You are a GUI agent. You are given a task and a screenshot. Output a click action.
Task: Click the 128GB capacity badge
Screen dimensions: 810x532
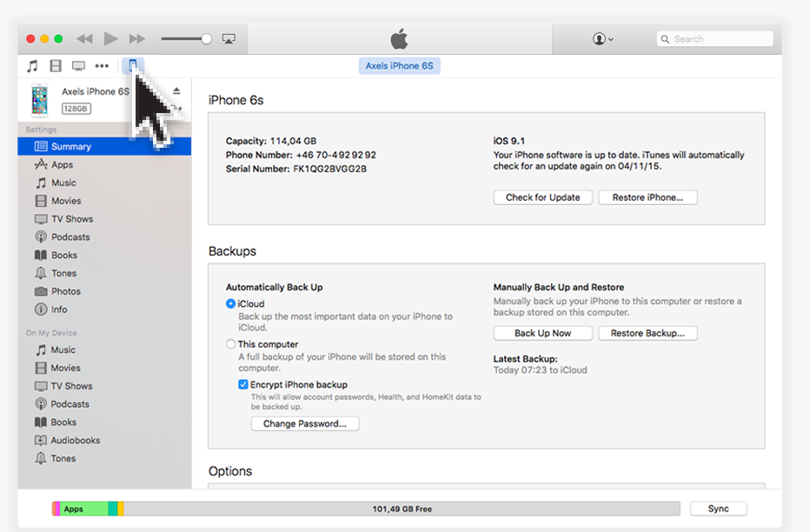tap(76, 109)
